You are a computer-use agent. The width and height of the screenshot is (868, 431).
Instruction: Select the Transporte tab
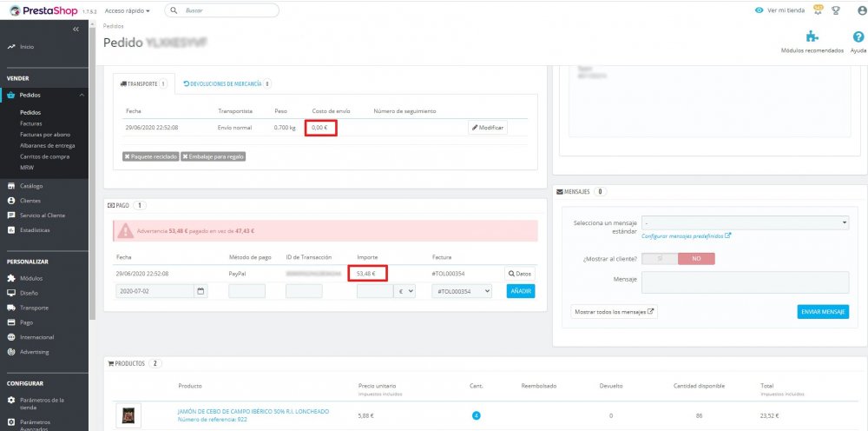(x=144, y=84)
